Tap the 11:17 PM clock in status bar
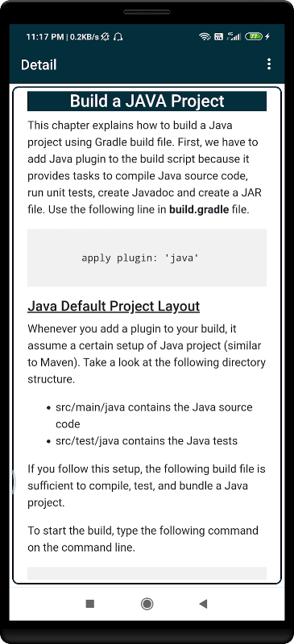Image resolution: width=294 pixels, height=644 pixels. pos(44,37)
